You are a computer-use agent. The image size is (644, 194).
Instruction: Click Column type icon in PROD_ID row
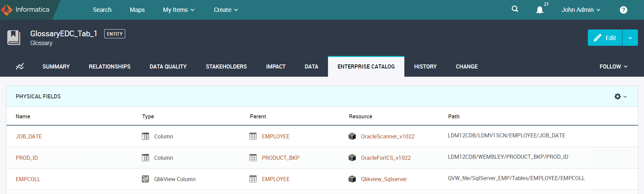(145, 158)
